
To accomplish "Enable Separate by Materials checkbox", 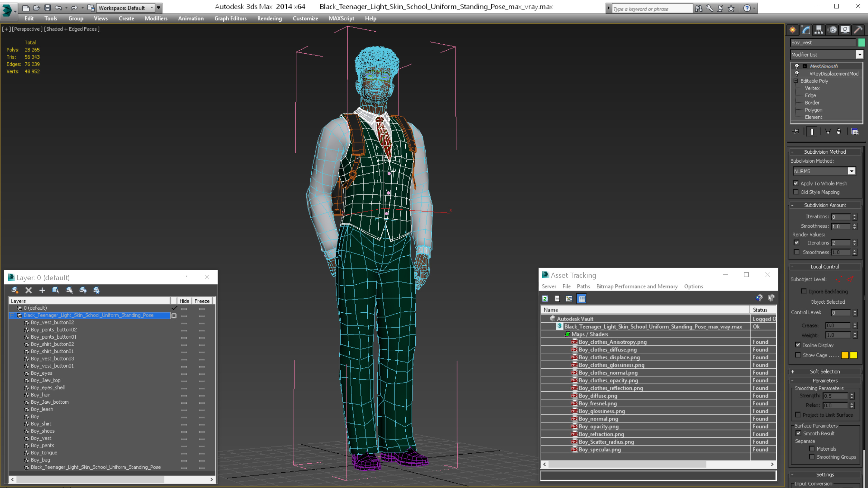I will pos(812,449).
